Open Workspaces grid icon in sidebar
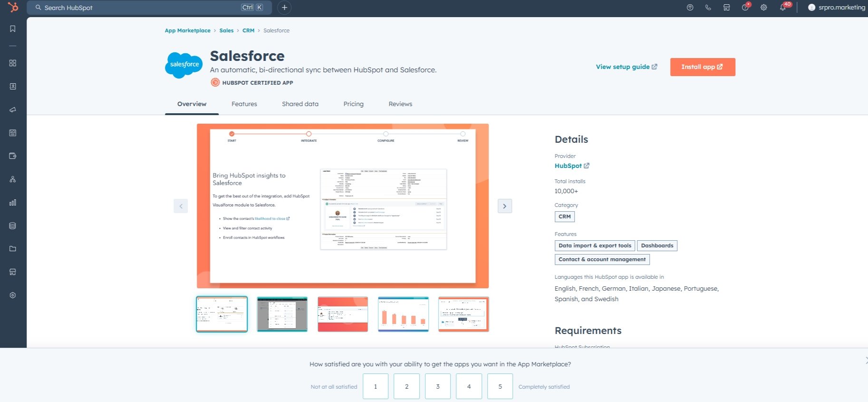Screen dimensions: 868x402 click(13, 63)
